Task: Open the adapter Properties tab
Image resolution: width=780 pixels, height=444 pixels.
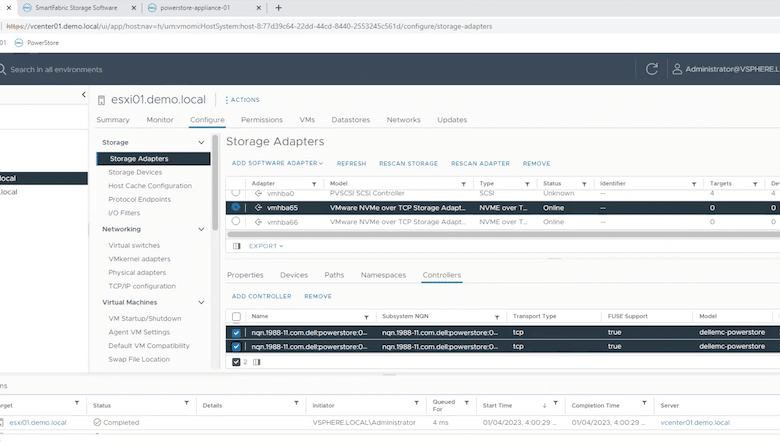Action: click(245, 275)
